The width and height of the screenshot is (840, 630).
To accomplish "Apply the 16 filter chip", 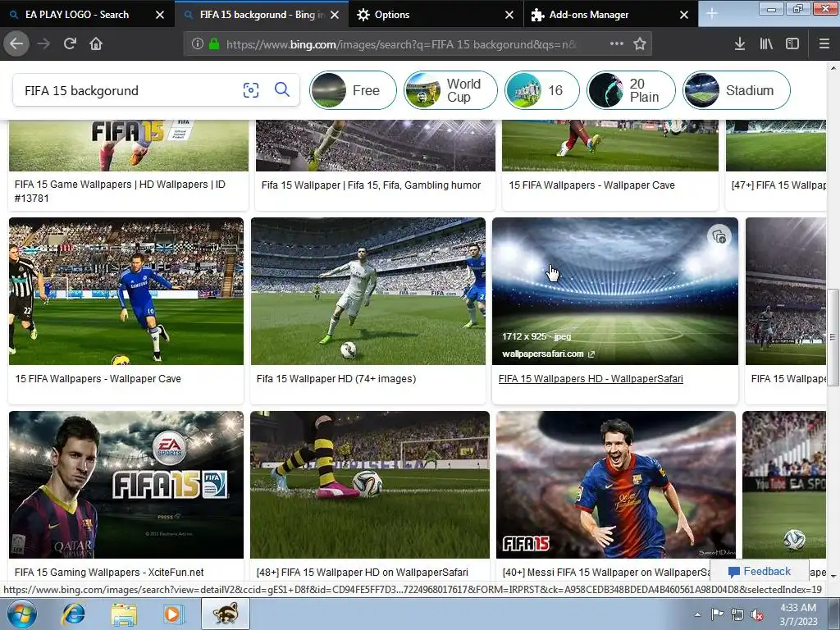I will (x=542, y=90).
